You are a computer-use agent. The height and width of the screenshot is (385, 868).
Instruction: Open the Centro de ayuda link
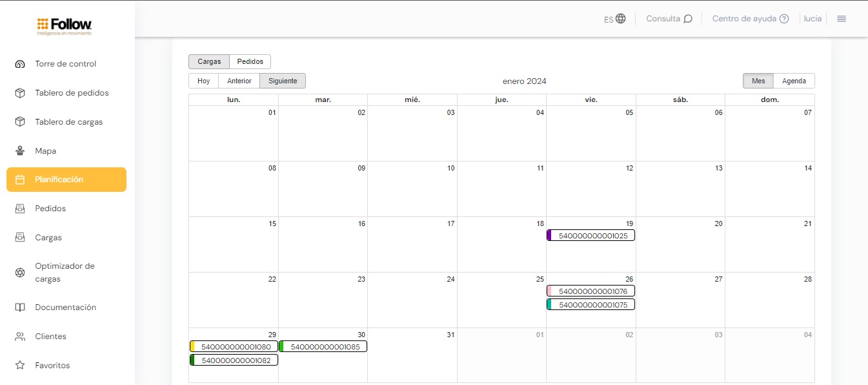tap(750, 19)
